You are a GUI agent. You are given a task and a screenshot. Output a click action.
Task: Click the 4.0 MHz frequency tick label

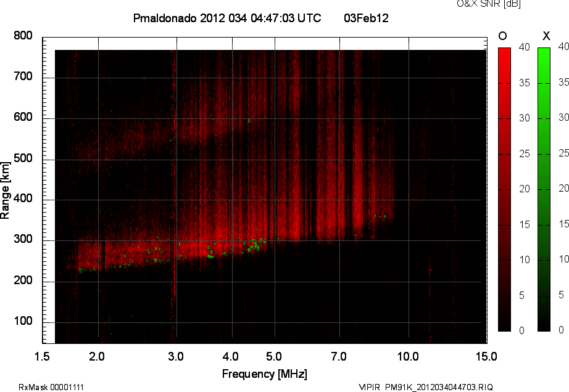[231, 357]
